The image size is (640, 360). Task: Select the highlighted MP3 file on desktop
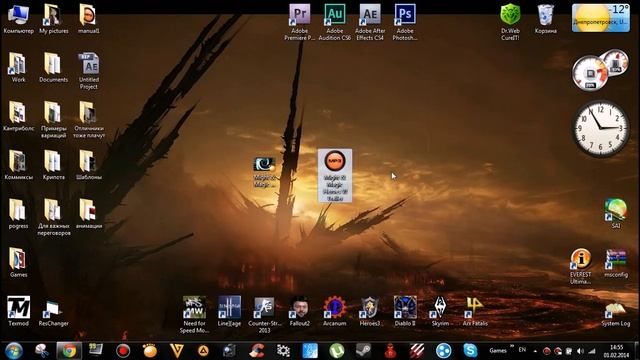coord(335,176)
